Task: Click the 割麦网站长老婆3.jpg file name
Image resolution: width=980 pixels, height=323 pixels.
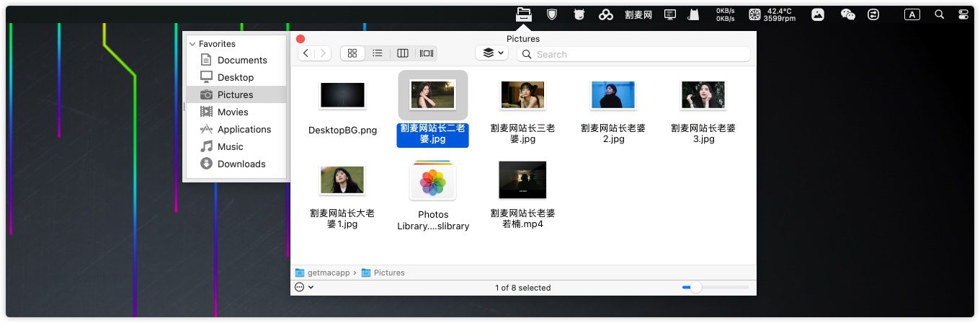Action: tap(703, 134)
